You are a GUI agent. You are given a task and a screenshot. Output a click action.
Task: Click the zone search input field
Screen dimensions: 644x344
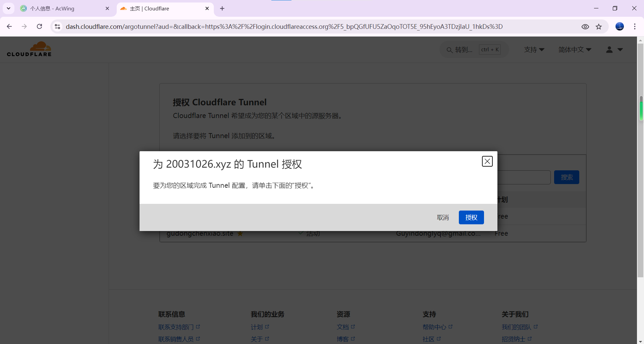coord(524,177)
